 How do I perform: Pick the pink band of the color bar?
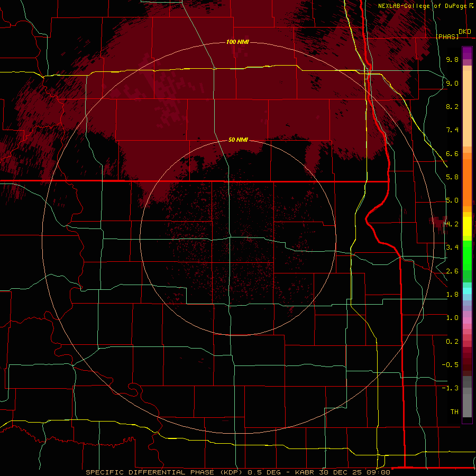click(467, 321)
